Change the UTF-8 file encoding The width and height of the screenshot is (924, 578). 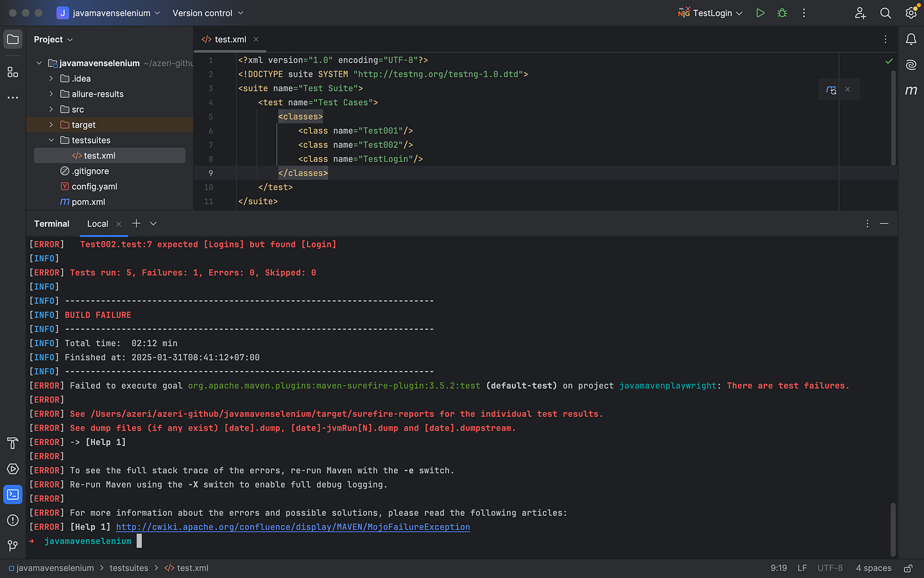(x=830, y=568)
